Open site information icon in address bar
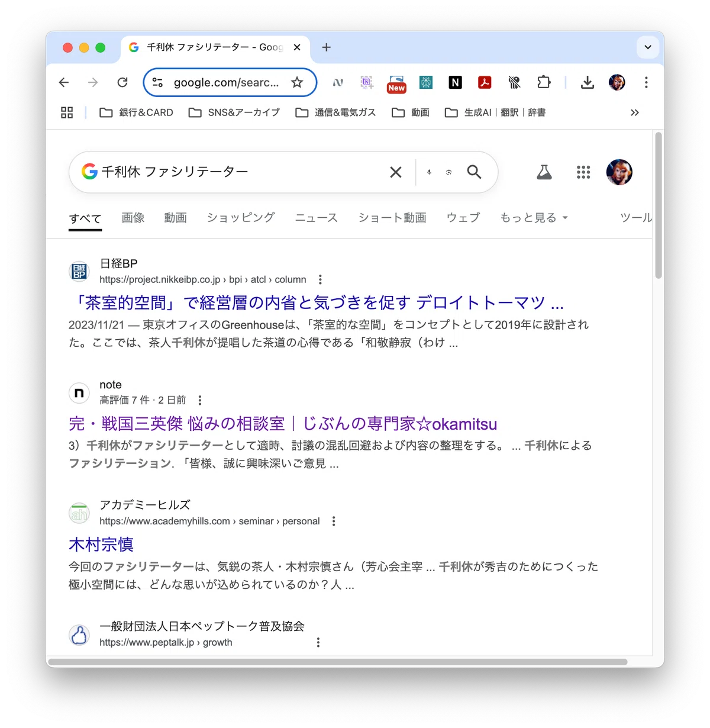This screenshot has height=728, width=710. click(157, 82)
